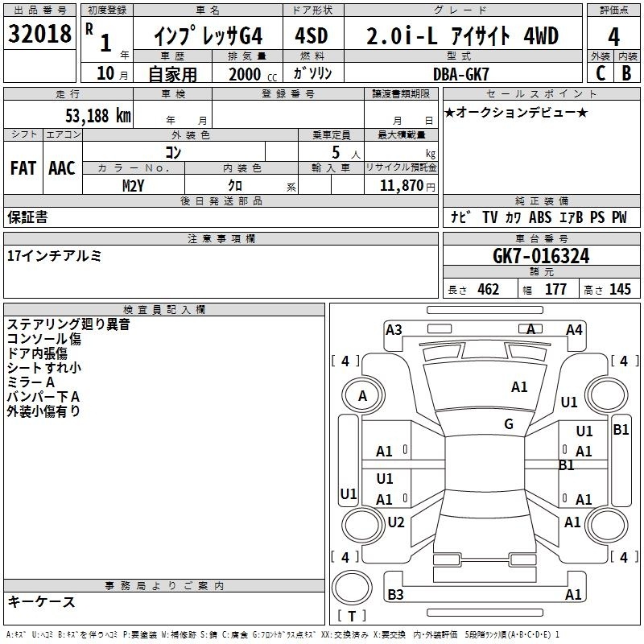This screenshot has width=644, height=644.
Task: Click width value 177
Action: pos(555,290)
